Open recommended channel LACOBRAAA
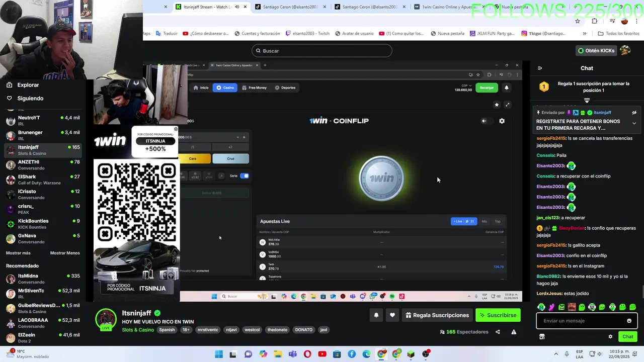The width and height of the screenshot is (644, 362). [x=43, y=323]
